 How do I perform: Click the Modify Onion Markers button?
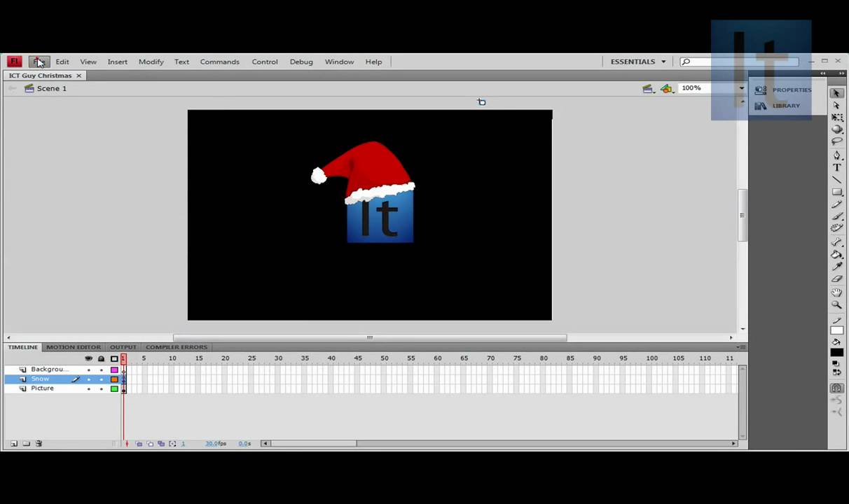172,444
